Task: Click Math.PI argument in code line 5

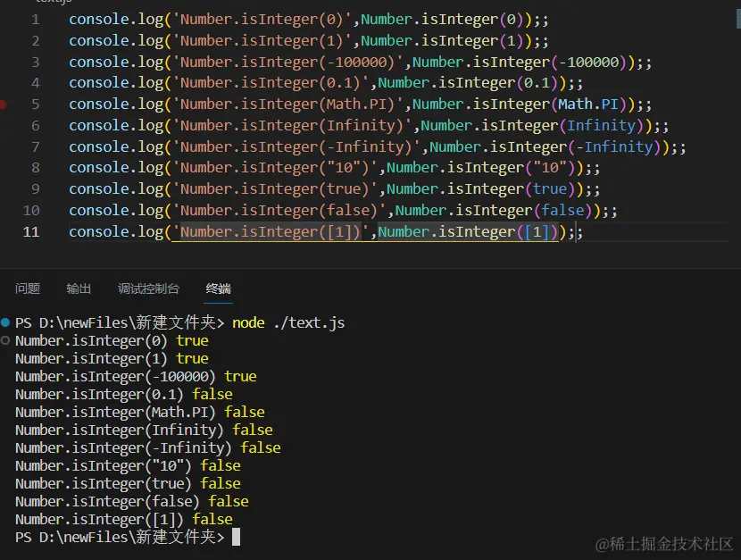Action: pos(587,104)
